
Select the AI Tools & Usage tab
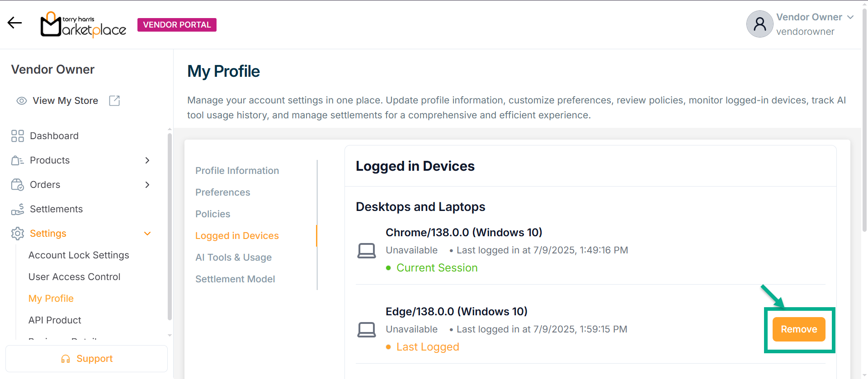point(233,257)
